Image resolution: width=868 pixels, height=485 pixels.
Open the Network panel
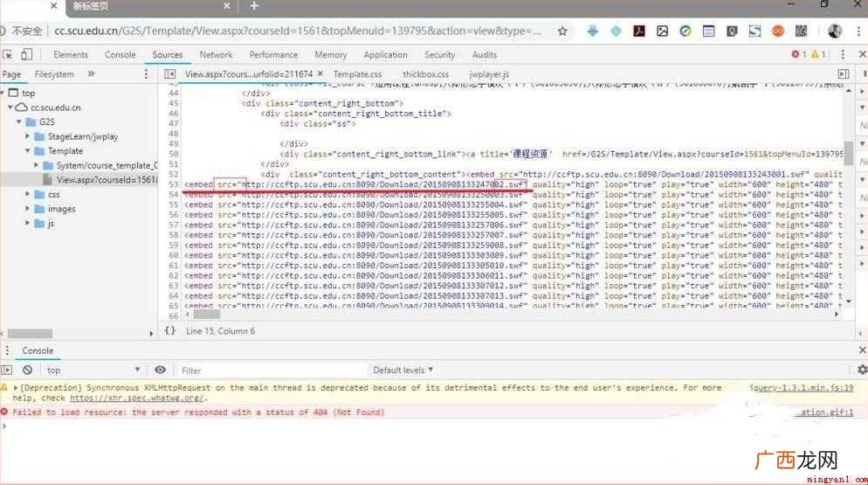(x=216, y=54)
